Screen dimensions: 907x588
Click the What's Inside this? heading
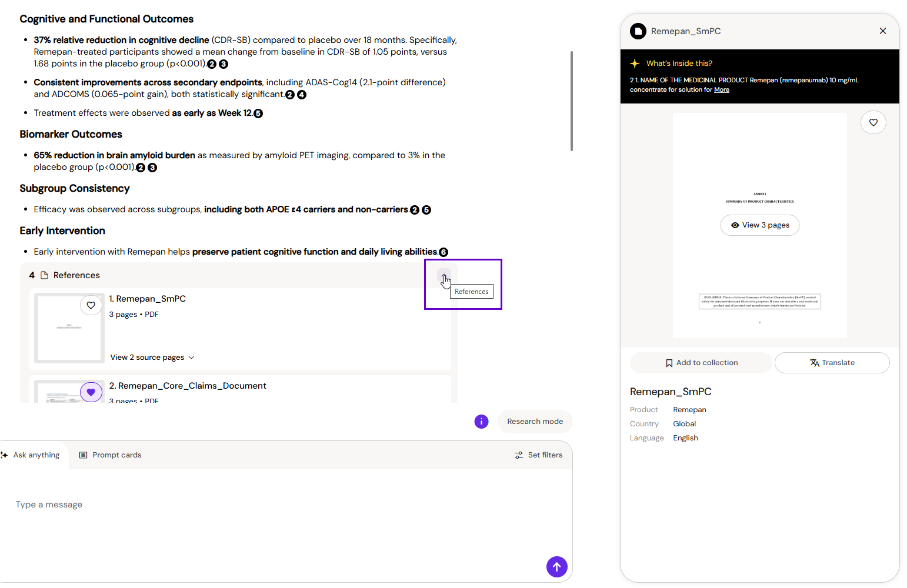coord(679,64)
